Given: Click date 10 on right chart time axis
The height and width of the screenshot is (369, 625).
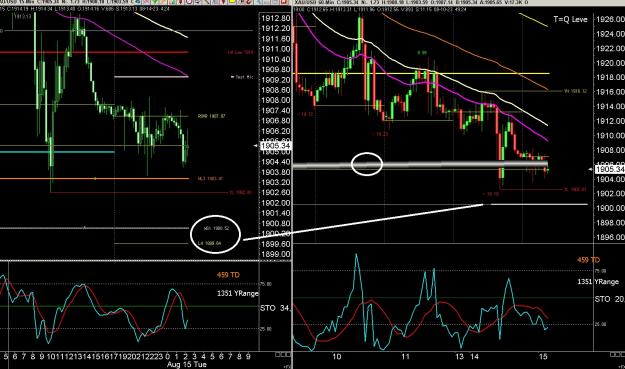Looking at the screenshot, I should pyautogui.click(x=337, y=357).
